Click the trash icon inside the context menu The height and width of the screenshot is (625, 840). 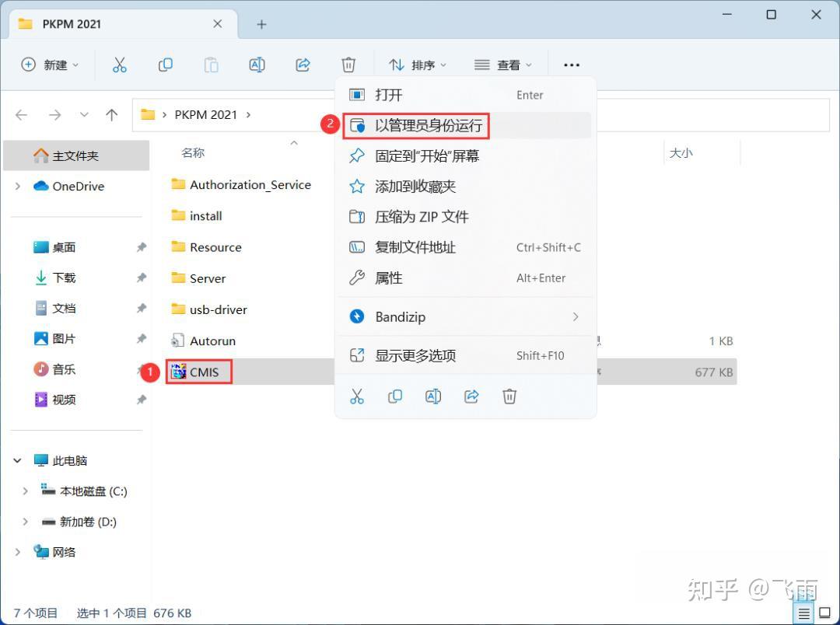[x=509, y=396]
